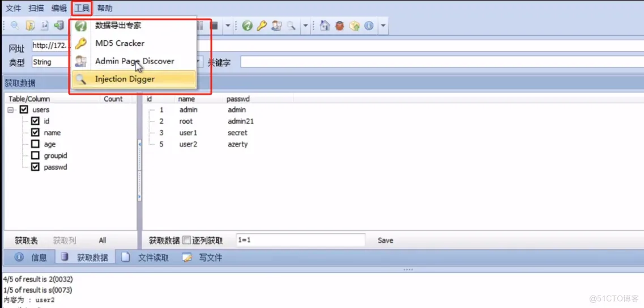This screenshot has width=644, height=308.
Task: Uncheck the users table checkbox
Action: click(24, 110)
